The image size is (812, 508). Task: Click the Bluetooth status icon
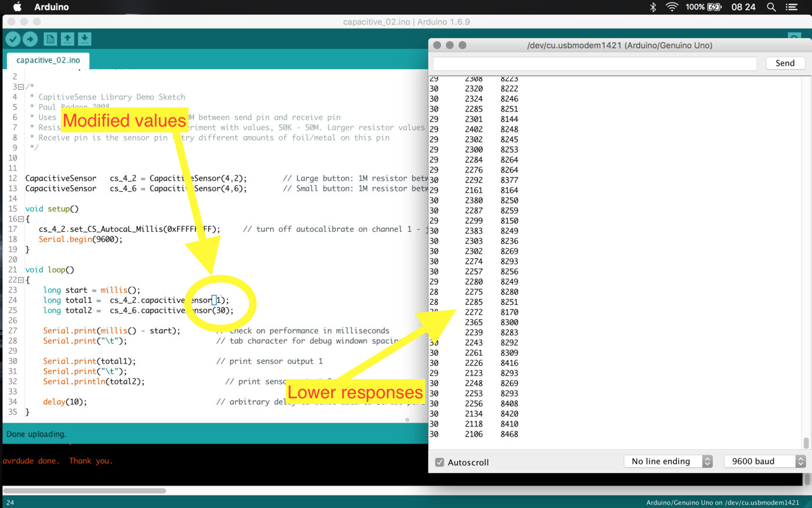point(652,7)
